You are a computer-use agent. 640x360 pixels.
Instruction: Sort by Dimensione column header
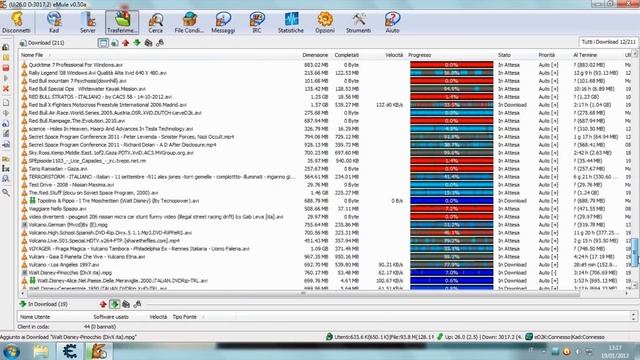(315, 55)
